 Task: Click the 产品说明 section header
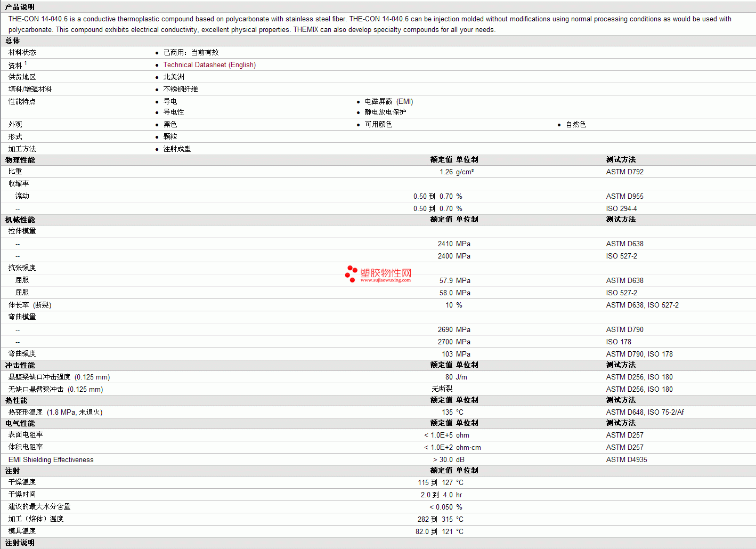pyautogui.click(x=20, y=7)
